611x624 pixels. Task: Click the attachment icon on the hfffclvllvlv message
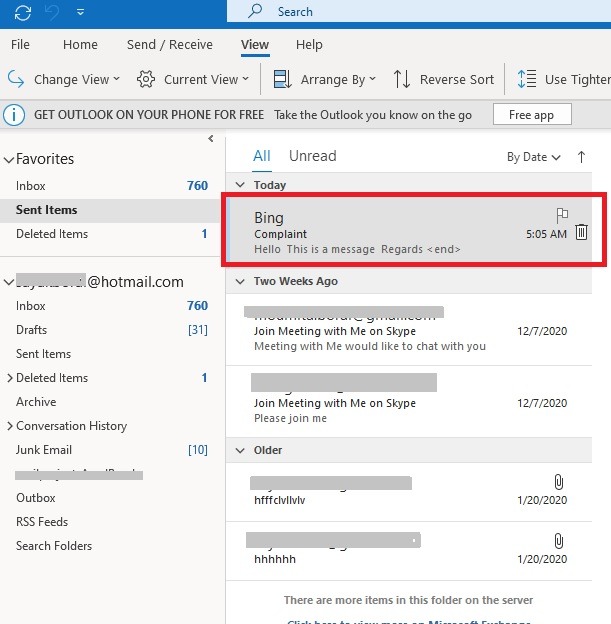click(558, 482)
